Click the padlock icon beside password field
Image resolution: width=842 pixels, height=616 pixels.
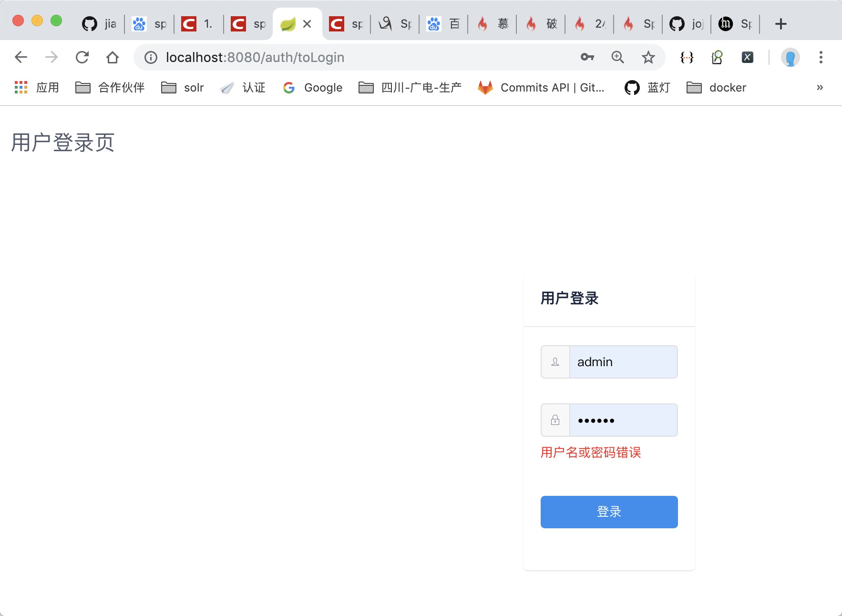(x=554, y=420)
